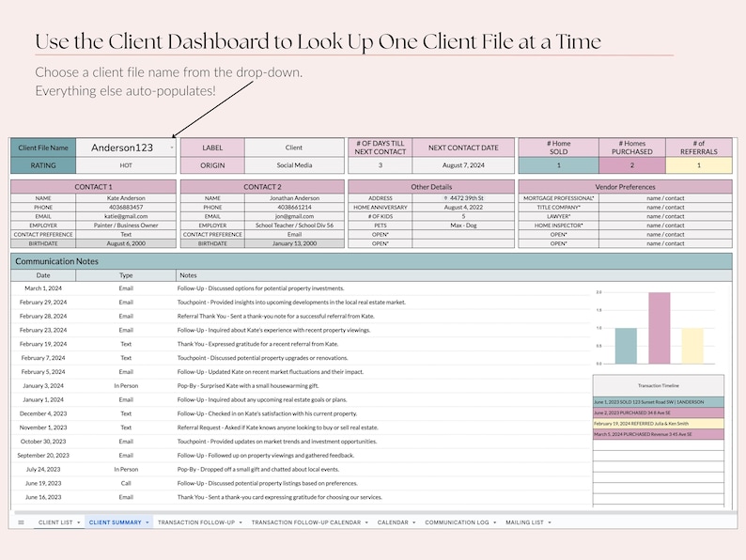Viewport: 746px width, 560px height.
Task: Select the June 2, 2023 PURCHASED timeline entry
Action: pos(659,412)
